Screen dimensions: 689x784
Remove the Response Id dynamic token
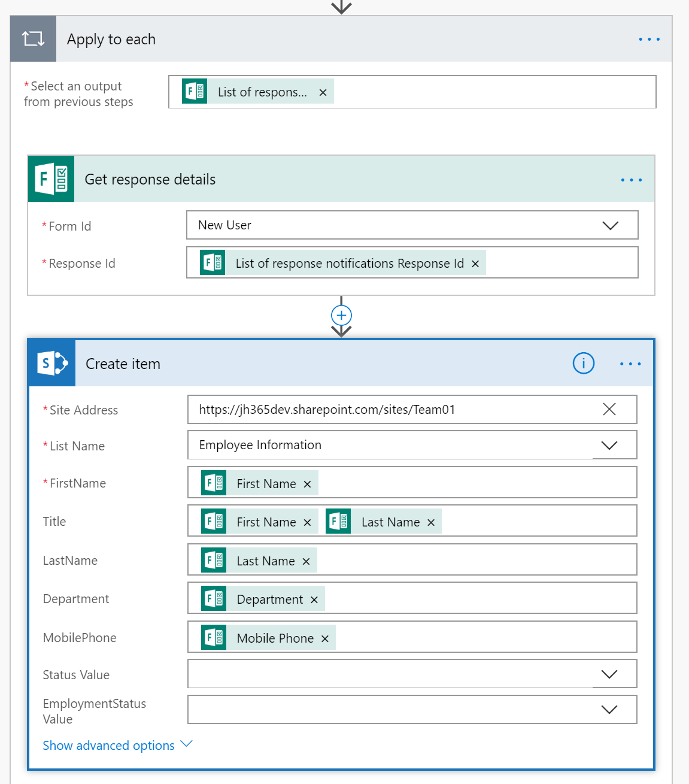point(475,264)
